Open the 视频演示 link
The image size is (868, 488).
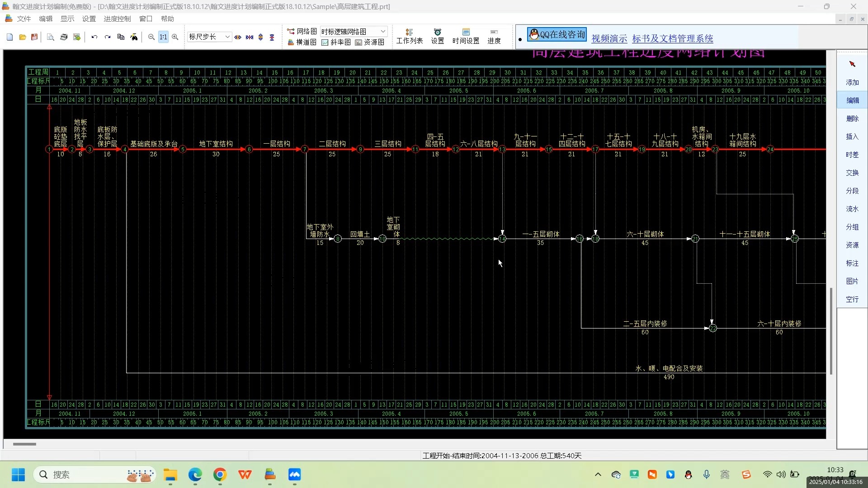point(609,39)
